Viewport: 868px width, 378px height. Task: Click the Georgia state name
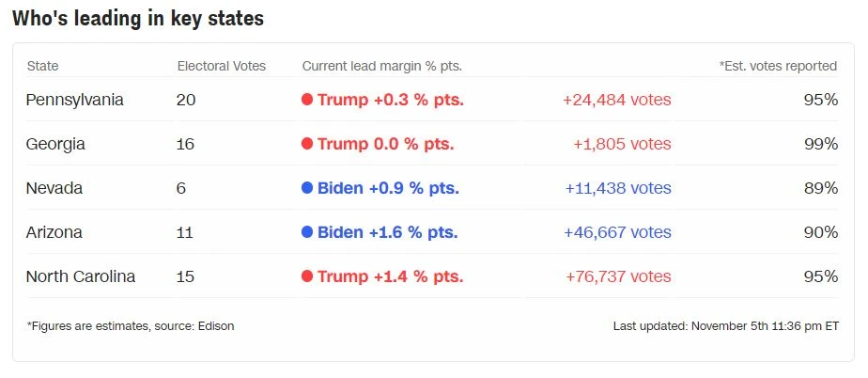tap(55, 144)
